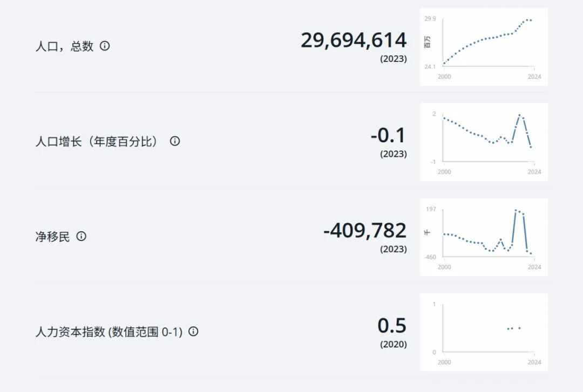Viewport: 583px width, 392px height.
Task: Open the human capital index chart
Action: (x=484, y=332)
